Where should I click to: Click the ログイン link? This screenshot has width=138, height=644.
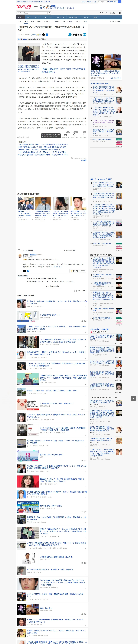(x=42, y=8)
